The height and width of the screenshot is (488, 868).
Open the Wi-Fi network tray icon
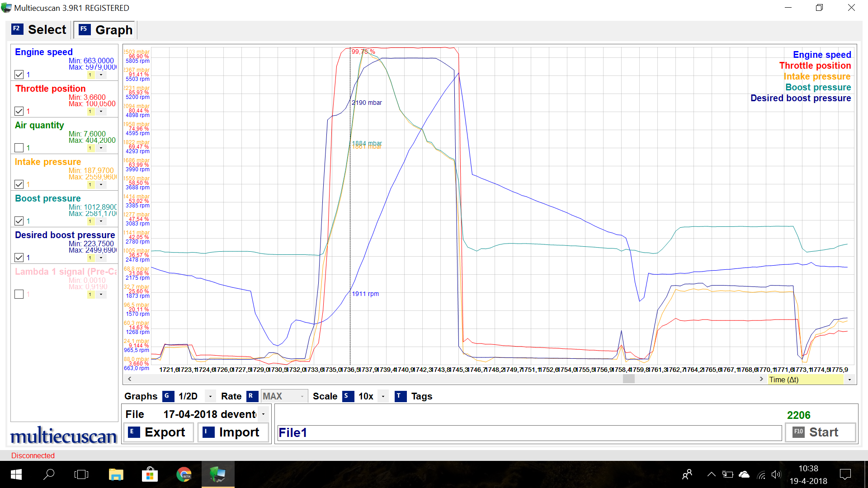(x=761, y=474)
